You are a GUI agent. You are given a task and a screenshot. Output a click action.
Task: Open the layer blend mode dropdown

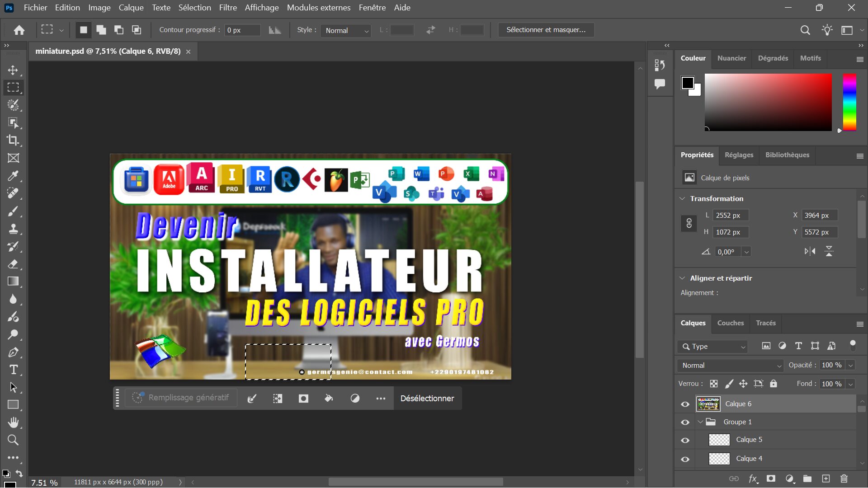730,365
